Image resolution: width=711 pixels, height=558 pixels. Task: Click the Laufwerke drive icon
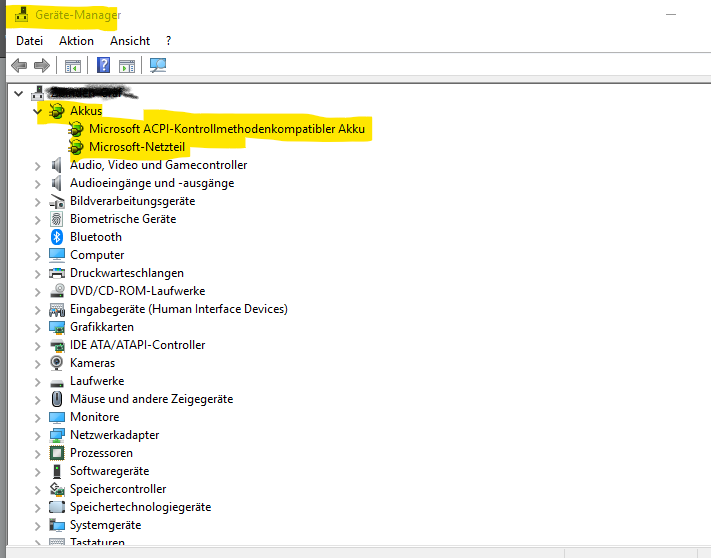[57, 383]
